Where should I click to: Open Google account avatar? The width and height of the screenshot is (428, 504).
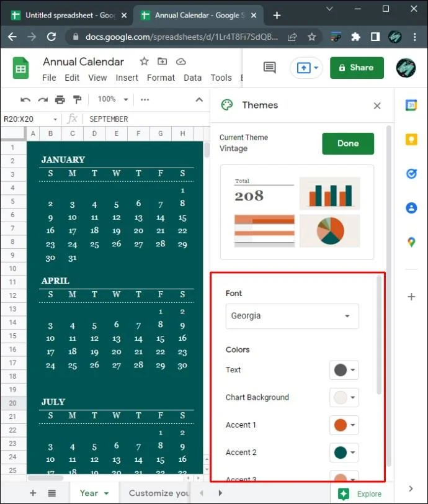tap(406, 68)
